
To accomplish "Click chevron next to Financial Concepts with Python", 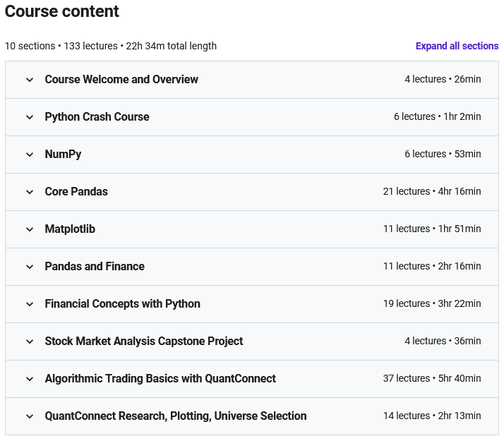I will [30, 304].
